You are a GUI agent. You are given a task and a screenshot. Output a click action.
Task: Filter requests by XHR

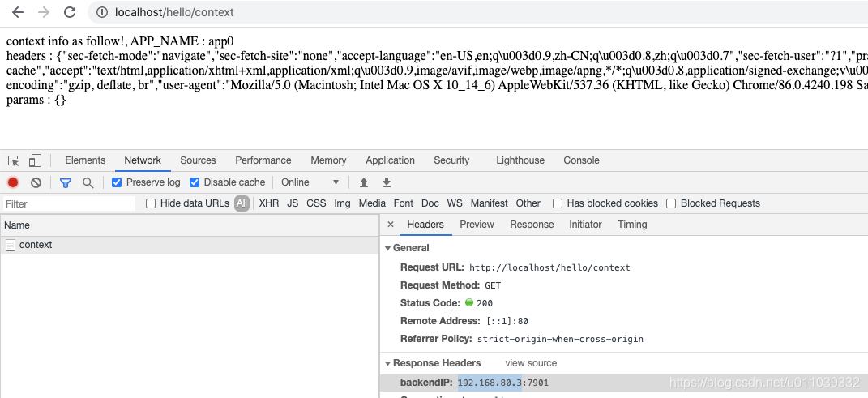268,203
